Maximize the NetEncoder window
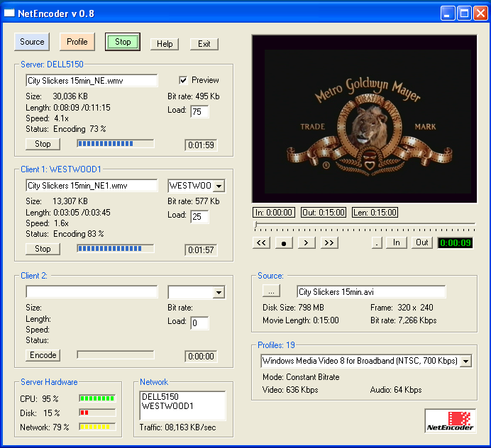The height and width of the screenshot is (448, 491). [464, 13]
